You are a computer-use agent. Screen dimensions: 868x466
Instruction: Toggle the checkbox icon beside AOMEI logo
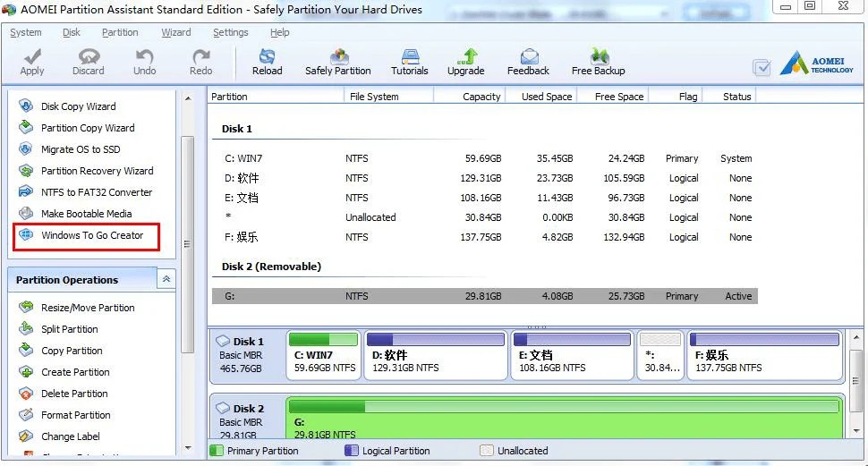coord(762,67)
